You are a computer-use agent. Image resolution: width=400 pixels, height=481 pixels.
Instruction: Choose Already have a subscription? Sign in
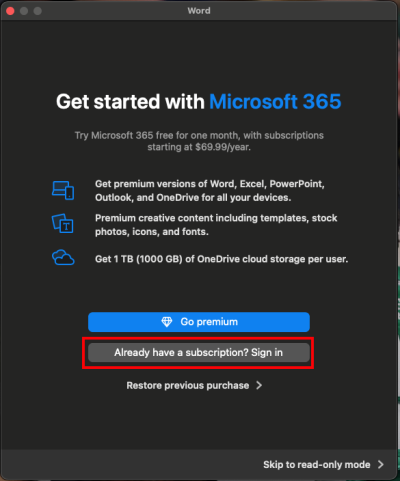point(199,353)
